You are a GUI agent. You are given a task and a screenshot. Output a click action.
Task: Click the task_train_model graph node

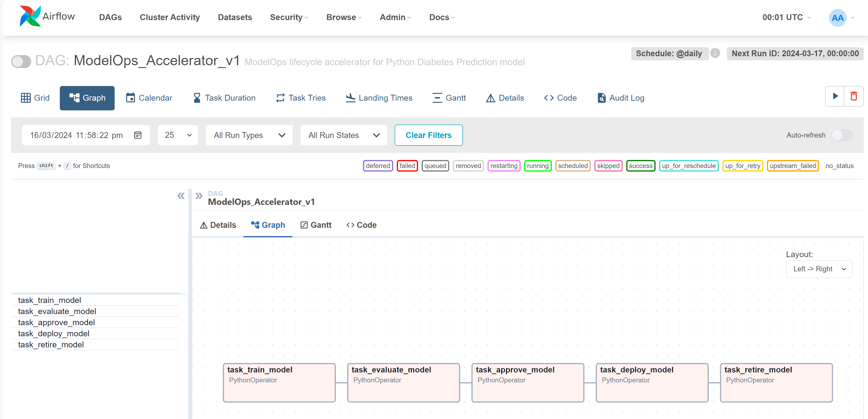(279, 383)
